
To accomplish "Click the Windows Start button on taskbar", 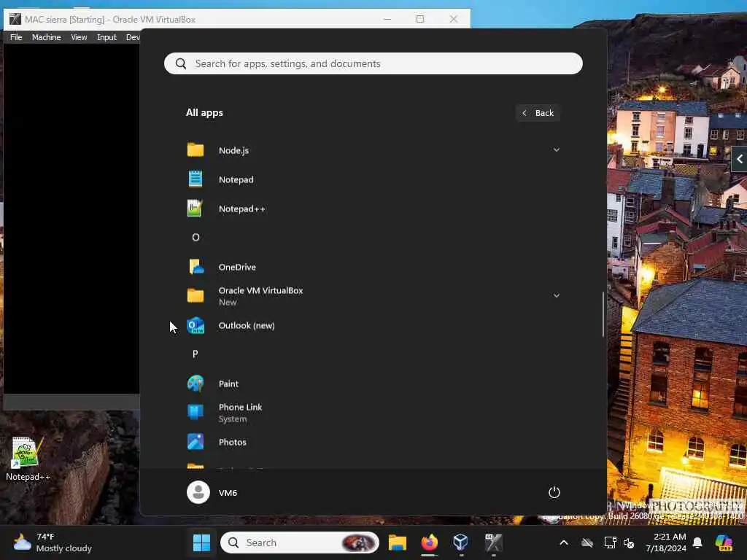I will click(x=201, y=542).
